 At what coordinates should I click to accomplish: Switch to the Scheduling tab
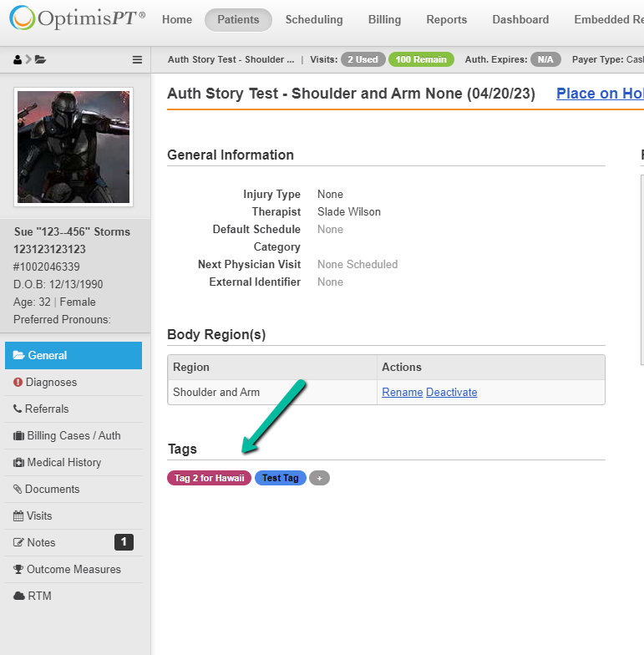click(314, 19)
